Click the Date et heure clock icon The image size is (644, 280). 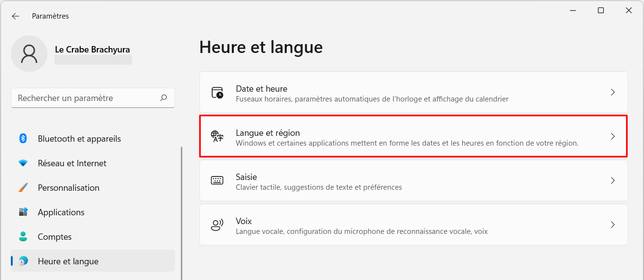click(217, 93)
